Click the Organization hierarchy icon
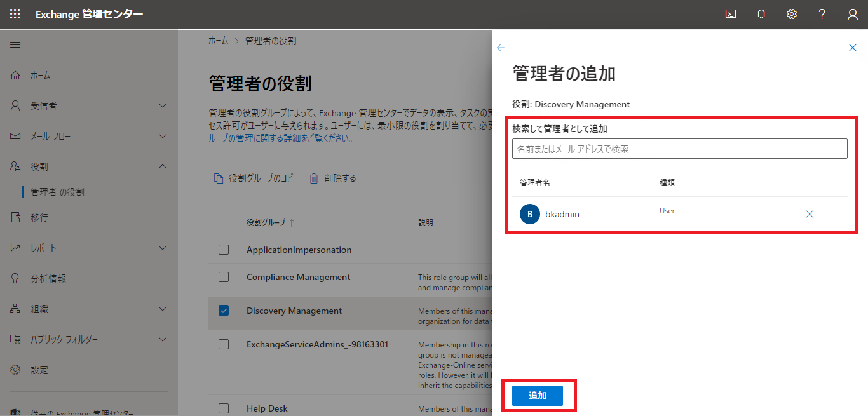Viewport: 868px width, 416px height. [16, 309]
